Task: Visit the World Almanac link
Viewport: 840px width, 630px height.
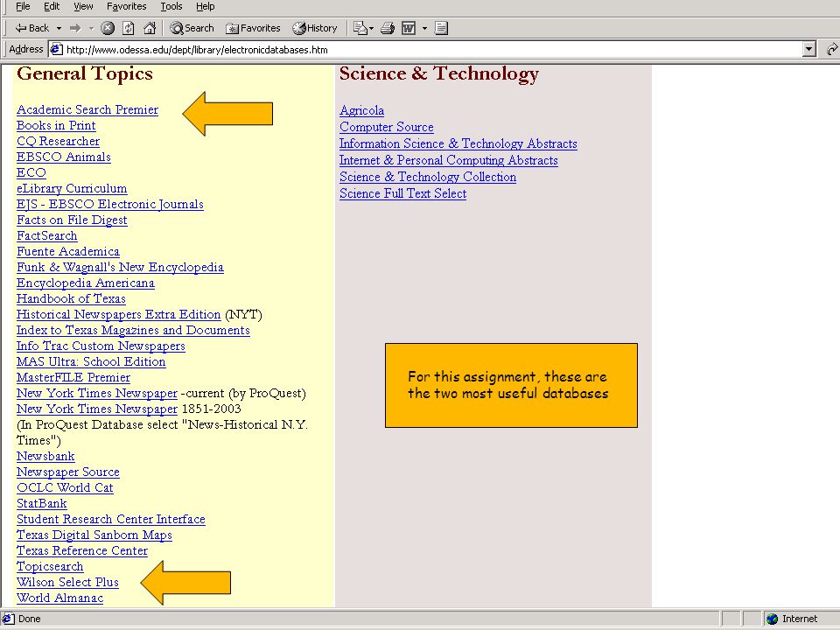Action: click(60, 598)
